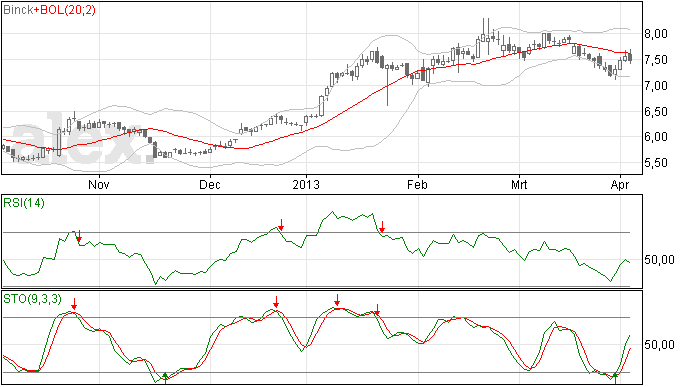Click the Nov month label
Viewport: 690px width, 387px height.
99,184
